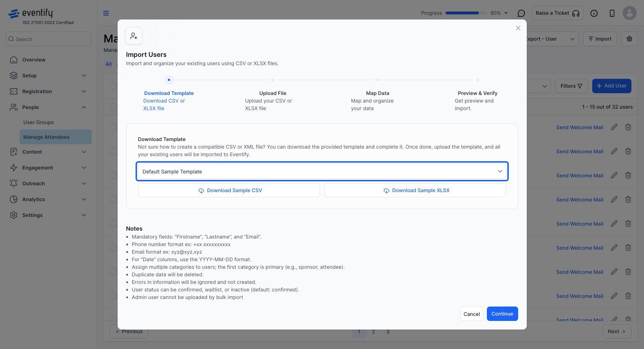
Task: Click the Next pagination button
Action: [x=617, y=331]
